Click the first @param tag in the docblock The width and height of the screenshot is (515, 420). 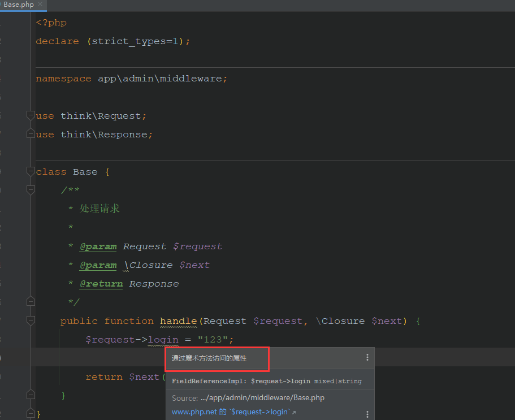(98, 246)
